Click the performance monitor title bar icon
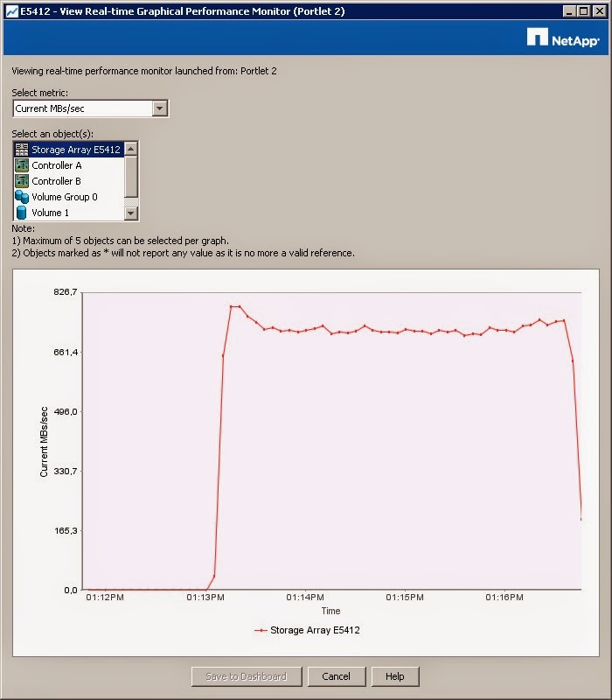 coord(12,11)
